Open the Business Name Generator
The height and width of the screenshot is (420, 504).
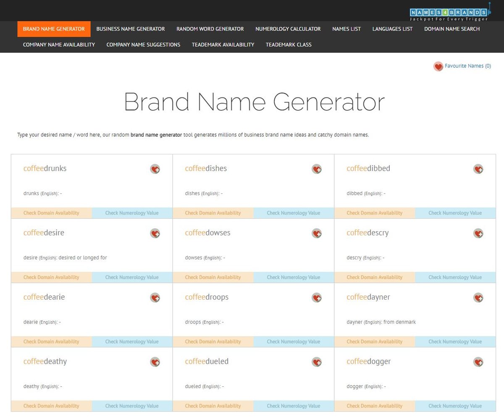pos(131,29)
